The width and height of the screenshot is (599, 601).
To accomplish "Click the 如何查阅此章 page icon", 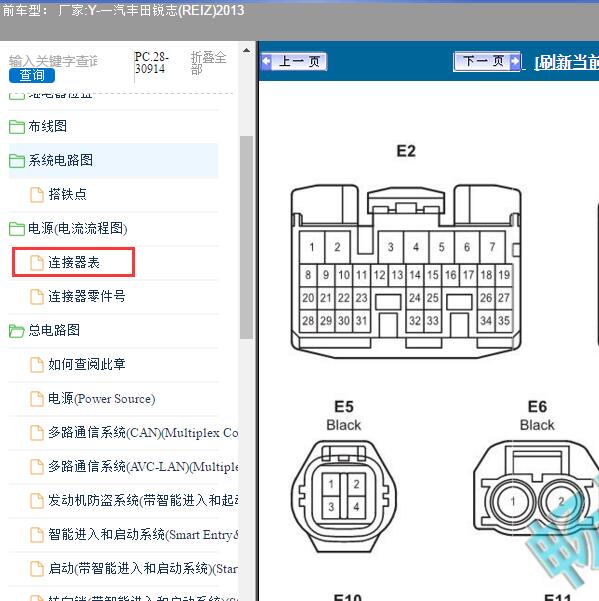I will pyautogui.click(x=37, y=365).
